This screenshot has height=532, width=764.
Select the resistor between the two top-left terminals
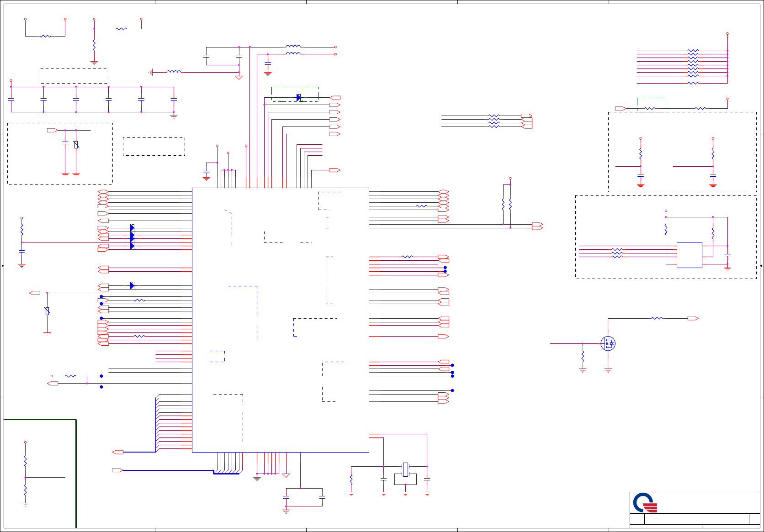coord(45,36)
